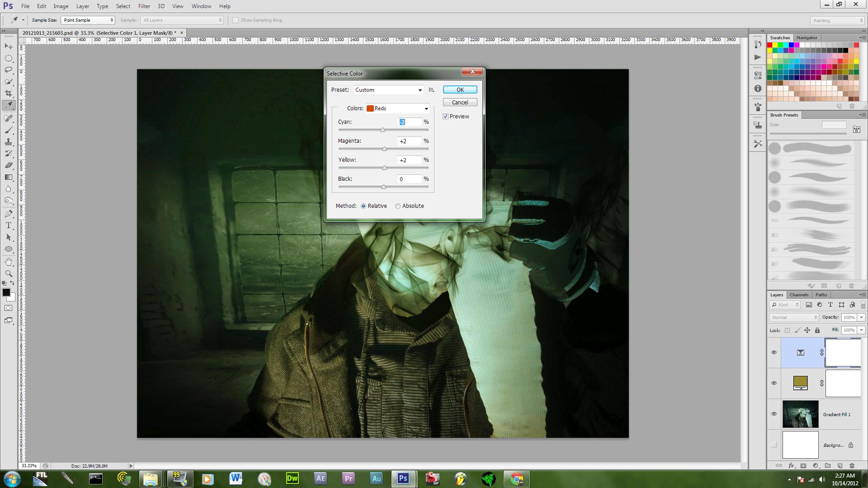Click OK in Selective Color dialog
This screenshot has height=488, width=868.
pos(460,90)
